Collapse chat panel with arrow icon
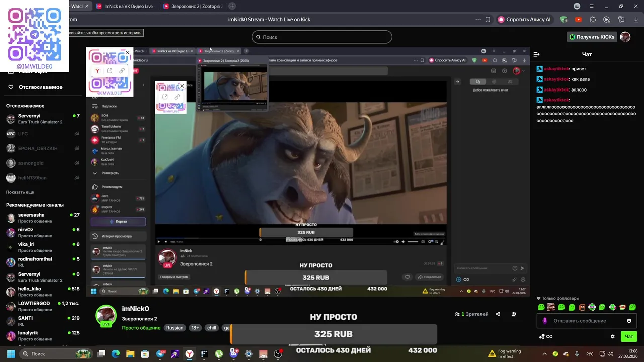Image resolution: width=644 pixels, height=362 pixels. click(x=536, y=54)
